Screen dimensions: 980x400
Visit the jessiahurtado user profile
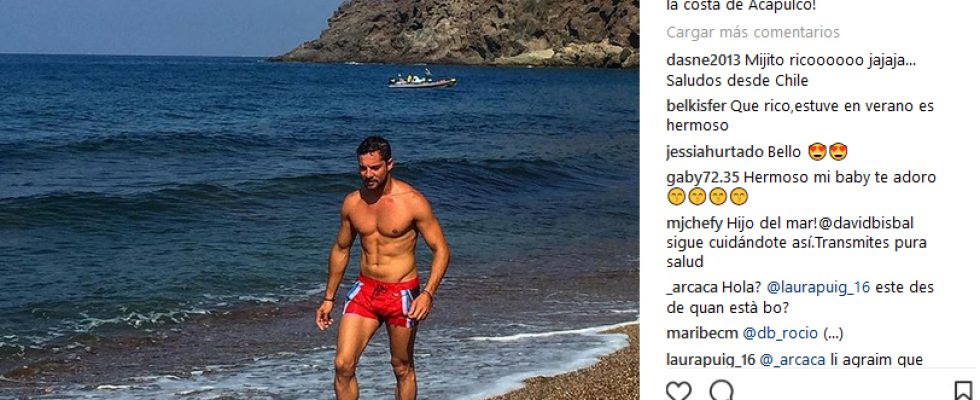tap(715, 152)
